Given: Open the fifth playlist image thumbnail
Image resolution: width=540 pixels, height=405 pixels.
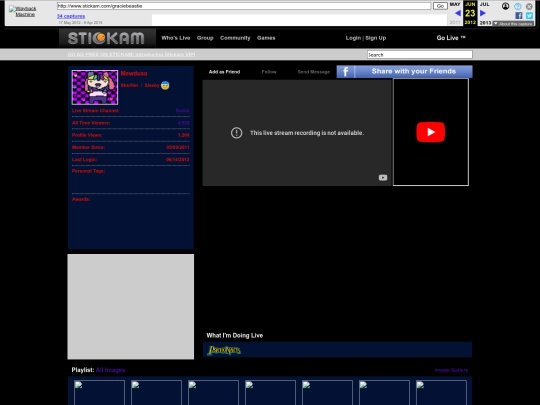Looking at the screenshot, I should click(x=327, y=393).
